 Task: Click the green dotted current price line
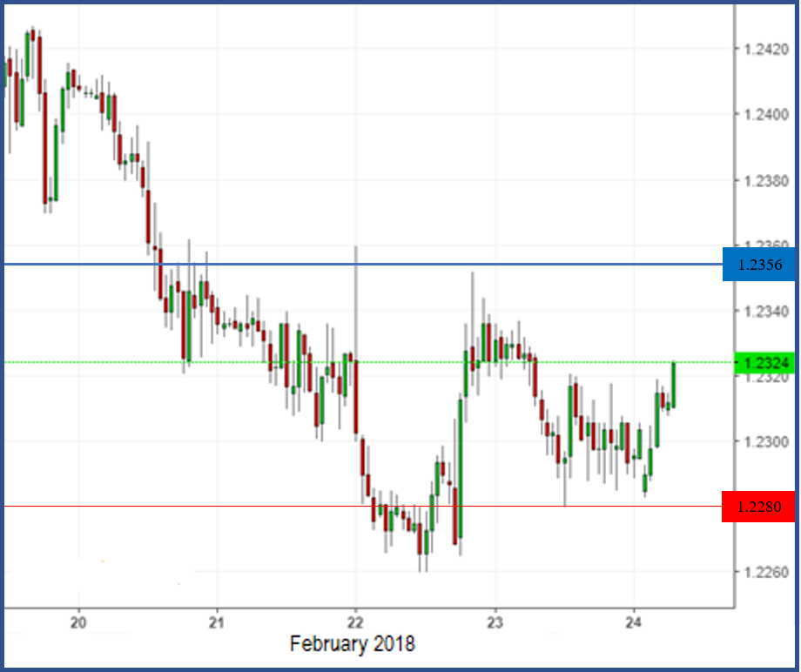(369, 363)
